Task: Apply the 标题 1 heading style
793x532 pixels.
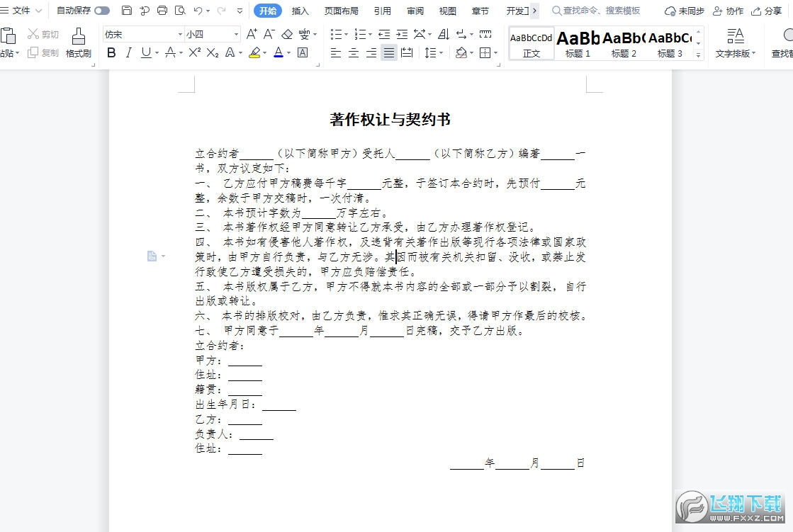Action: click(x=578, y=44)
